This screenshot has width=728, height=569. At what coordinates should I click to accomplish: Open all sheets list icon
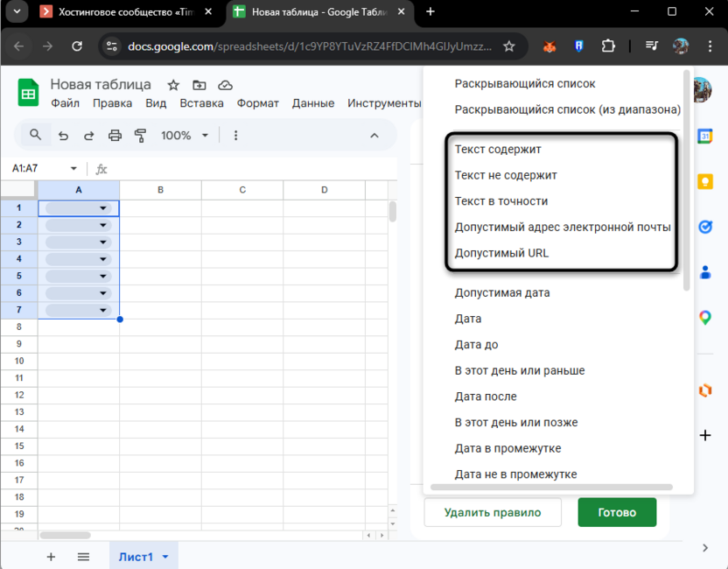point(83,557)
